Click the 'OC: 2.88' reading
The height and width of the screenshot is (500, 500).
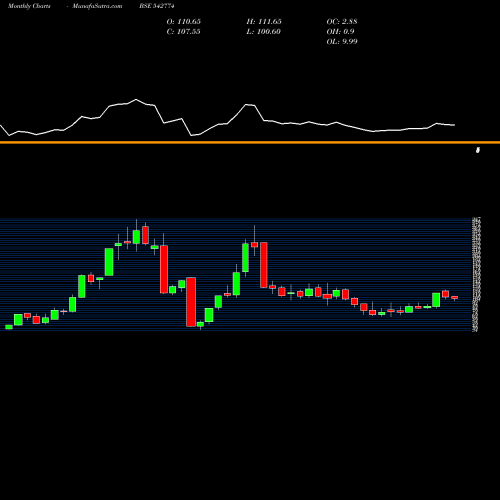coord(342,21)
